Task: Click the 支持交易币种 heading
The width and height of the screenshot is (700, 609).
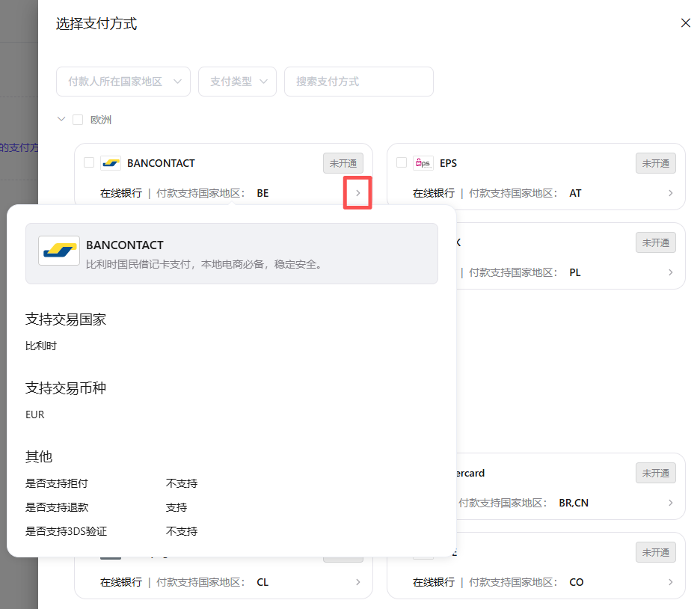Action: (x=66, y=388)
